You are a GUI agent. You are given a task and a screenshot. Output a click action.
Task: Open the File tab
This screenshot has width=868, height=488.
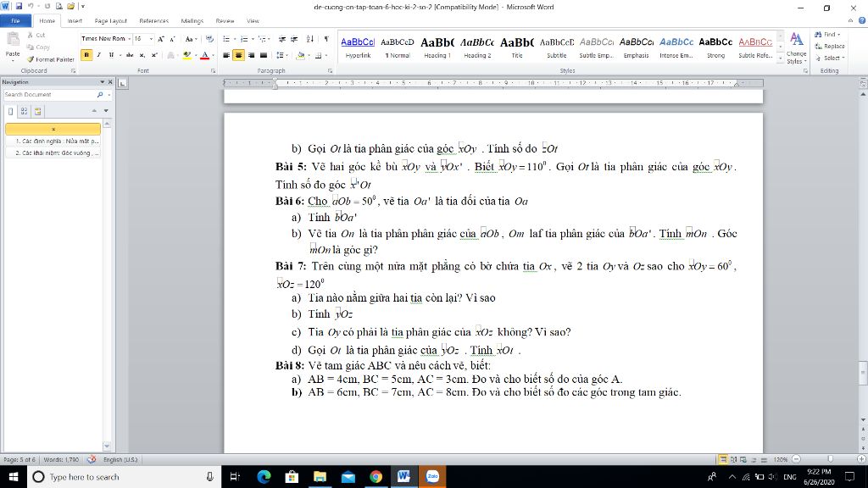(x=15, y=20)
